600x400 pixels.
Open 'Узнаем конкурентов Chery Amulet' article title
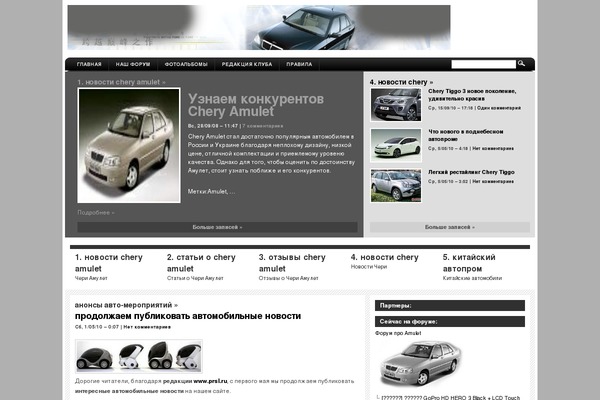[256, 105]
